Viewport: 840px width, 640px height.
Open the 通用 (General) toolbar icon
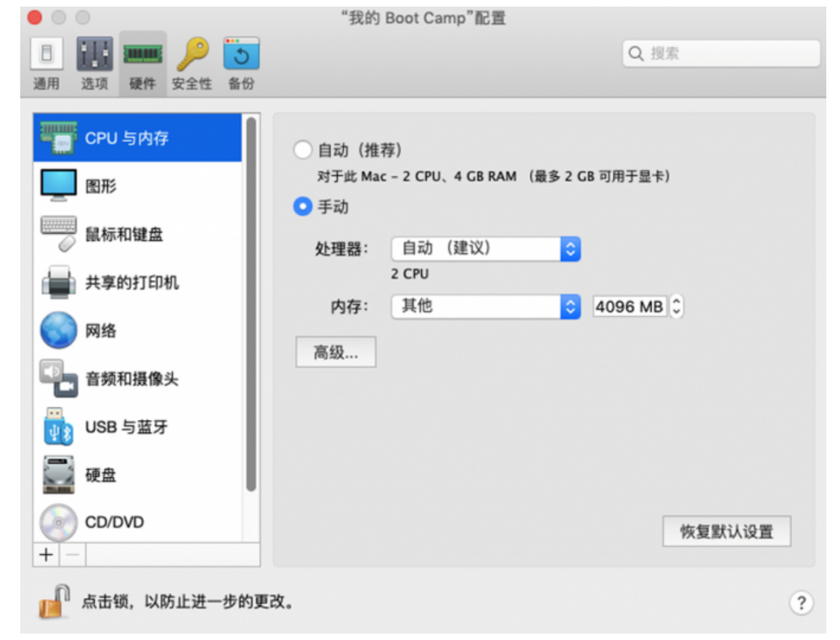click(46, 54)
